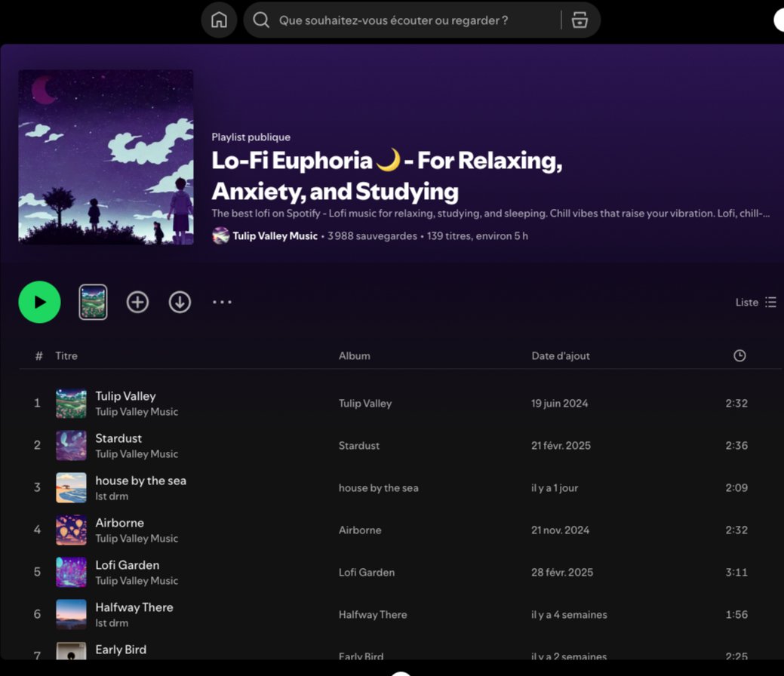
Task: Open Tulip Valley album link
Action: click(x=365, y=404)
